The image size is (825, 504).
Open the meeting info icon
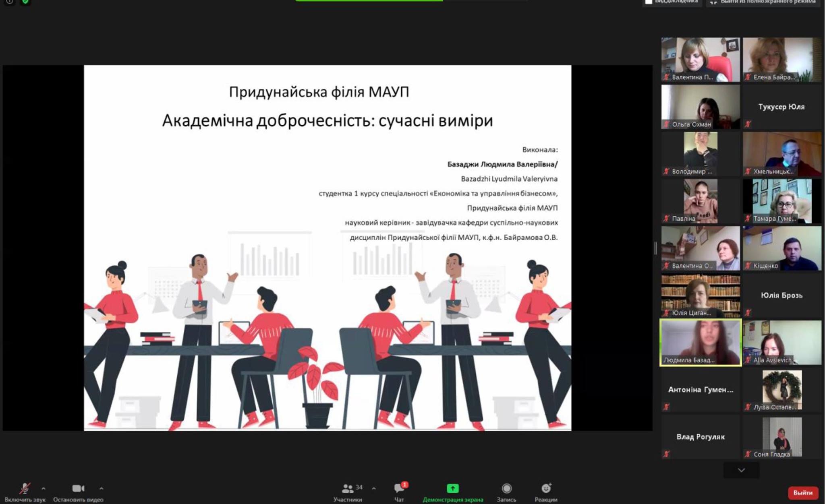pos(10,2)
